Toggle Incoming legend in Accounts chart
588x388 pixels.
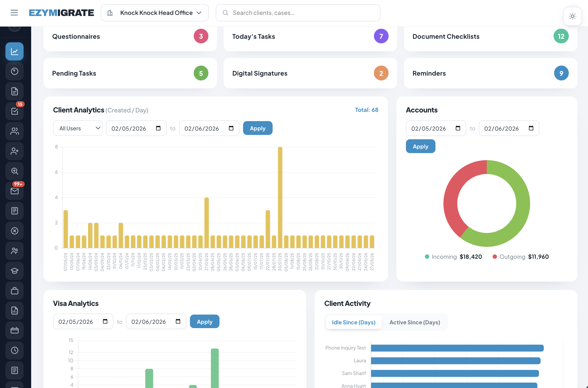[x=453, y=257]
